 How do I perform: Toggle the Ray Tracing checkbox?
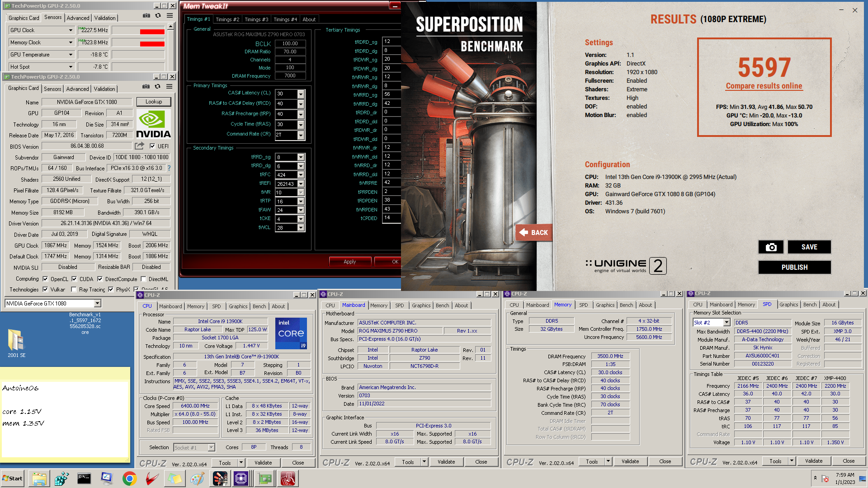(74, 290)
